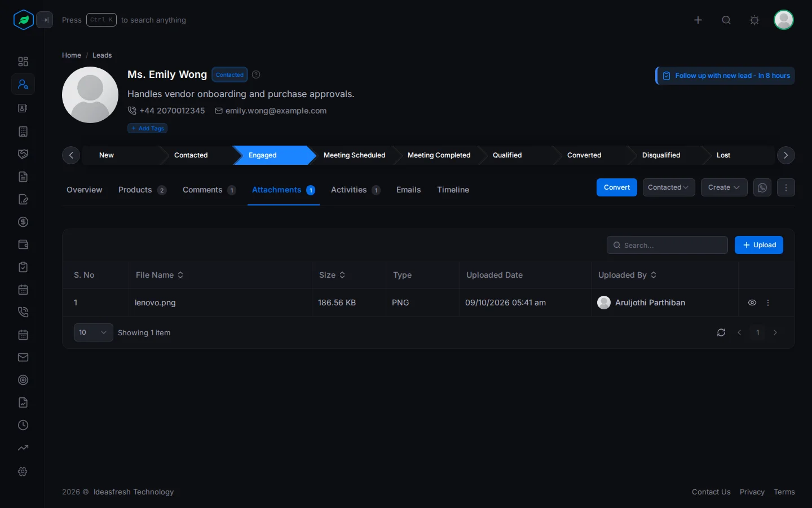Switch to the Timeline tab

coord(453,190)
